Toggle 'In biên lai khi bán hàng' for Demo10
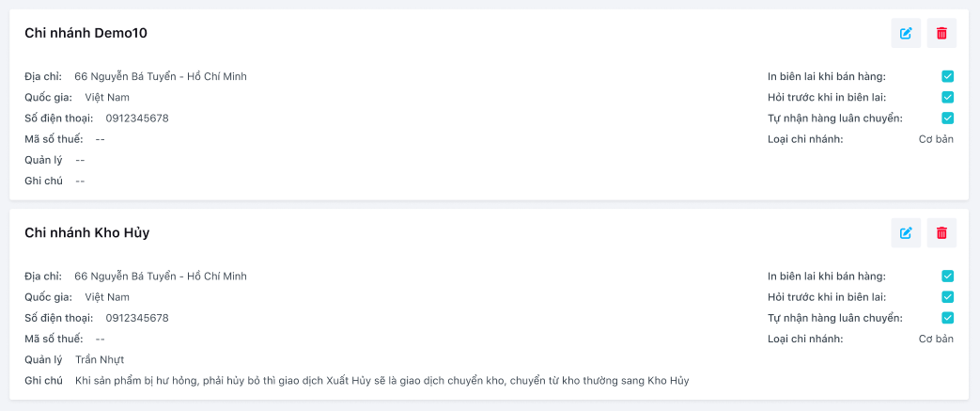980x411 pixels. pos(948,76)
